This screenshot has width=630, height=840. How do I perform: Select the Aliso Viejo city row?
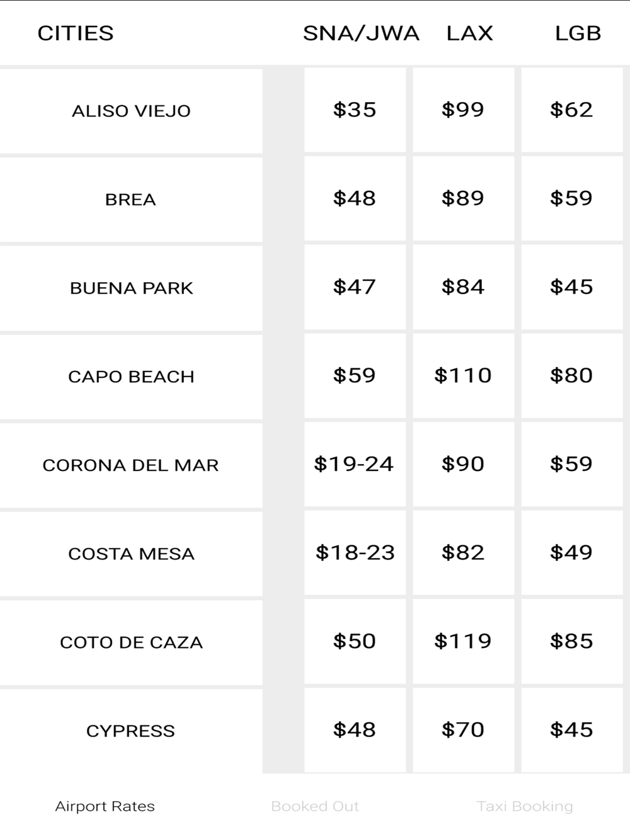click(131, 111)
